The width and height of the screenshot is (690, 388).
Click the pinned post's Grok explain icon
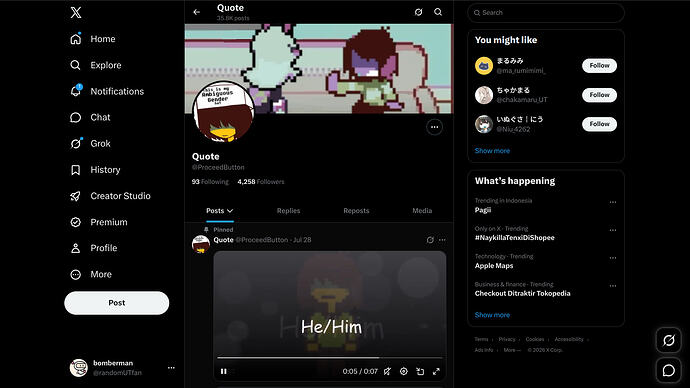(x=430, y=240)
